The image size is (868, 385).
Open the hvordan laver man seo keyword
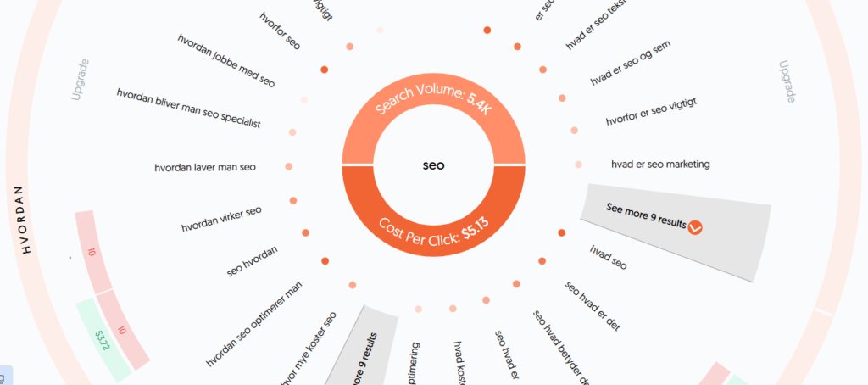(205, 167)
